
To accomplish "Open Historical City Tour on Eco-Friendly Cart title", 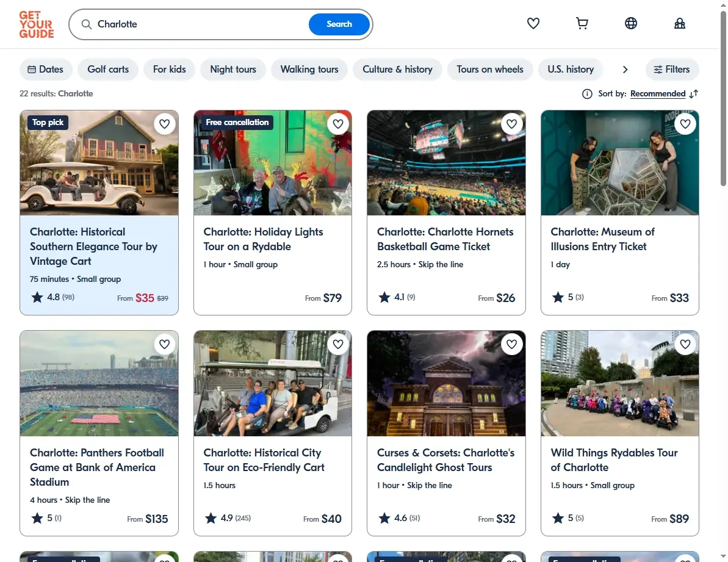I will (264, 460).
